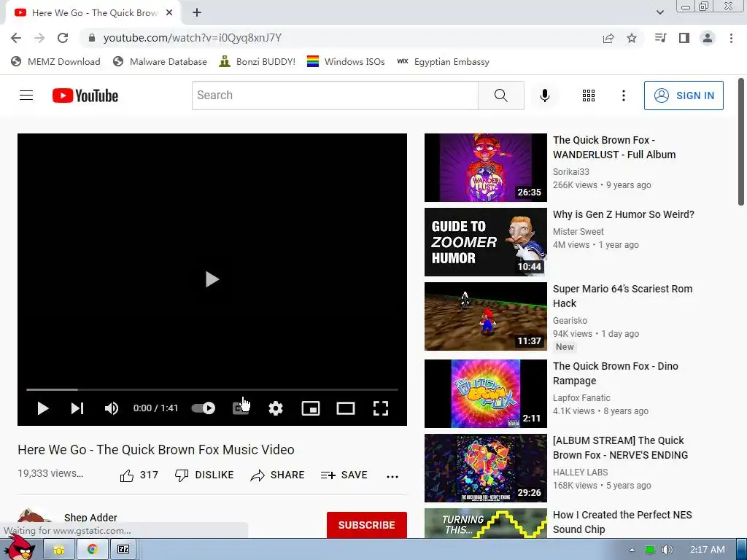Open Super Mario 64's Scariest Rom Hack thumbnail

pos(485,316)
